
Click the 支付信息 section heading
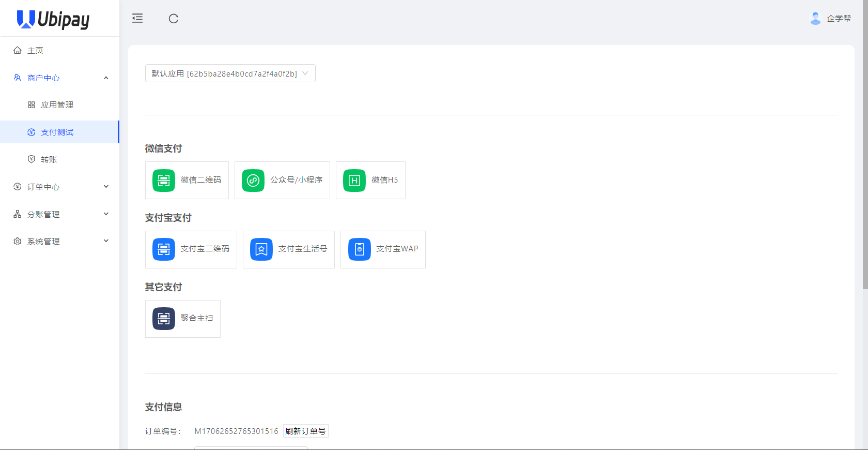163,407
